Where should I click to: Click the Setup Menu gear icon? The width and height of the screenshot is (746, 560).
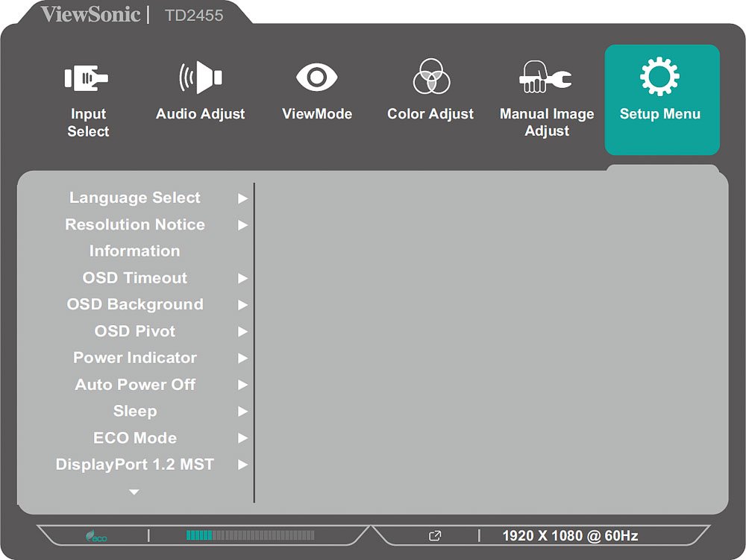click(660, 78)
